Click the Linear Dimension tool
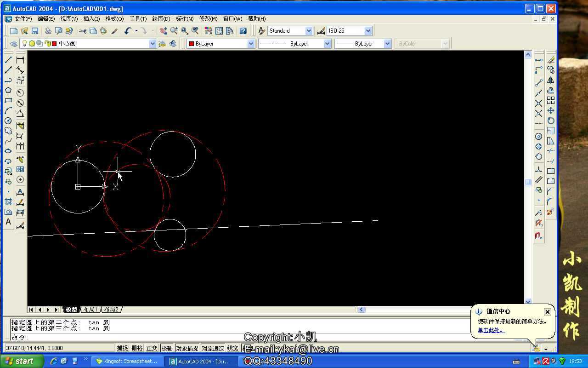 (x=20, y=60)
